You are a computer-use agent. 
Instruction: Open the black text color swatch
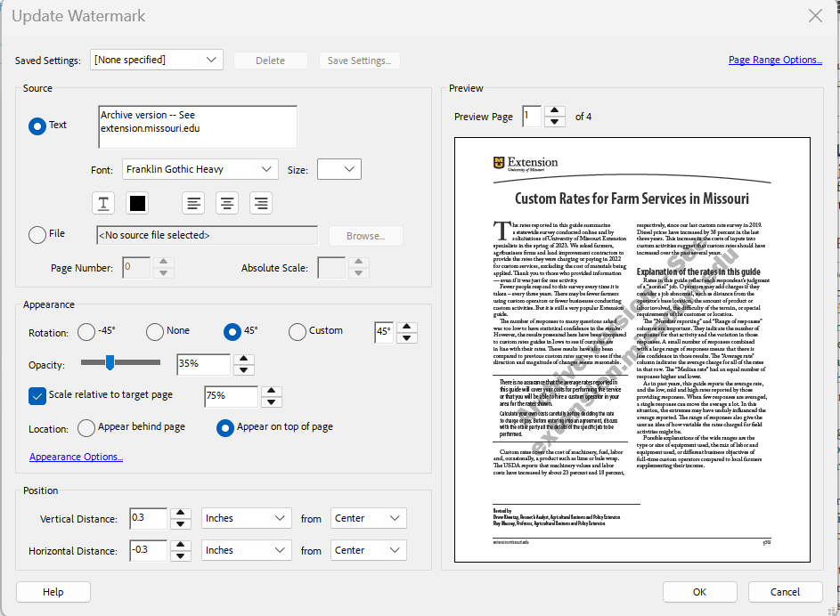coord(137,203)
